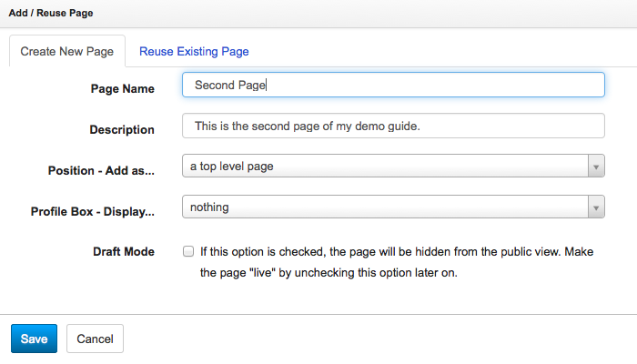Image resolution: width=637 pixels, height=364 pixels.
Task: Click the Cancel button
Action: [95, 339]
